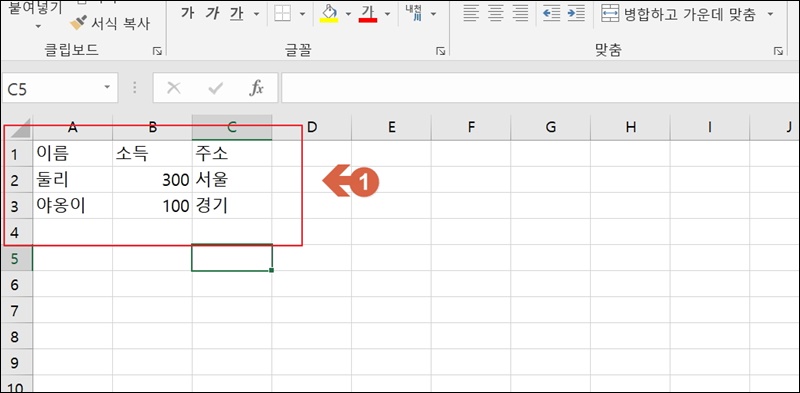Select row 1 header

click(x=16, y=154)
